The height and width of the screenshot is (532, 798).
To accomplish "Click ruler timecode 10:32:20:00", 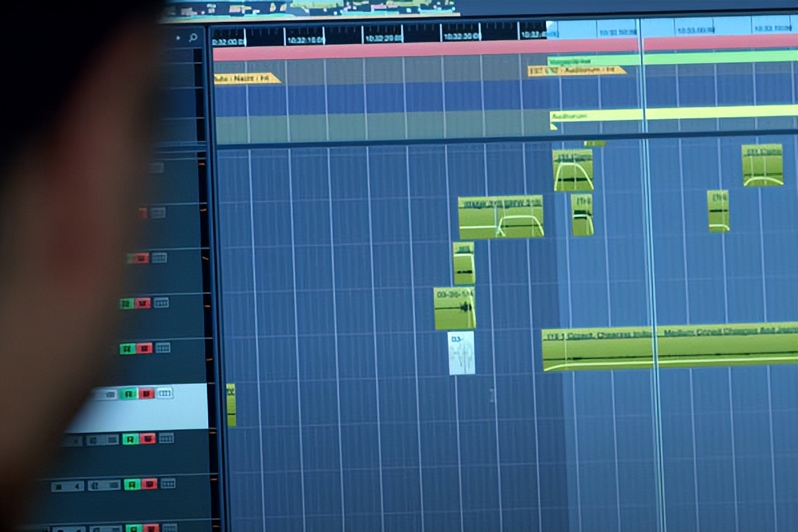I will pyautogui.click(x=384, y=38).
